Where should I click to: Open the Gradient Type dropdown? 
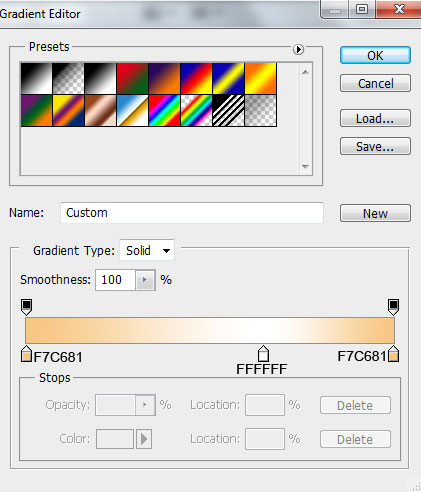click(x=147, y=250)
